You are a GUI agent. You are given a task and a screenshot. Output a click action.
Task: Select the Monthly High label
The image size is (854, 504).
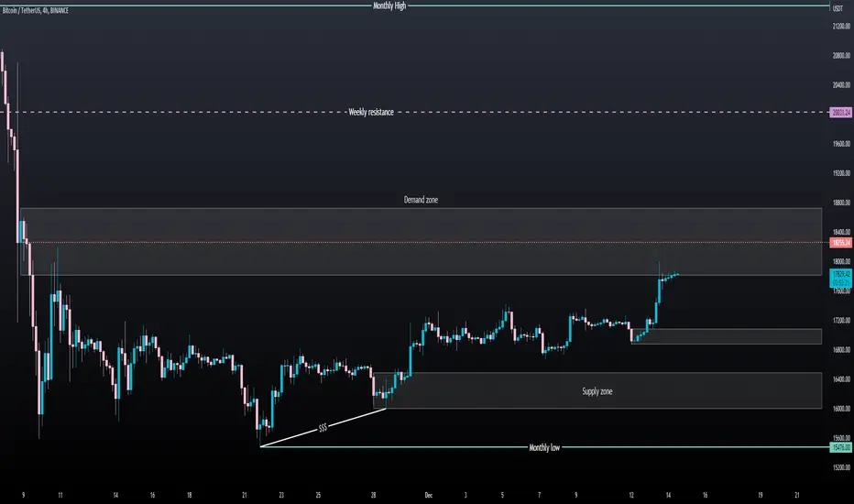389,6
